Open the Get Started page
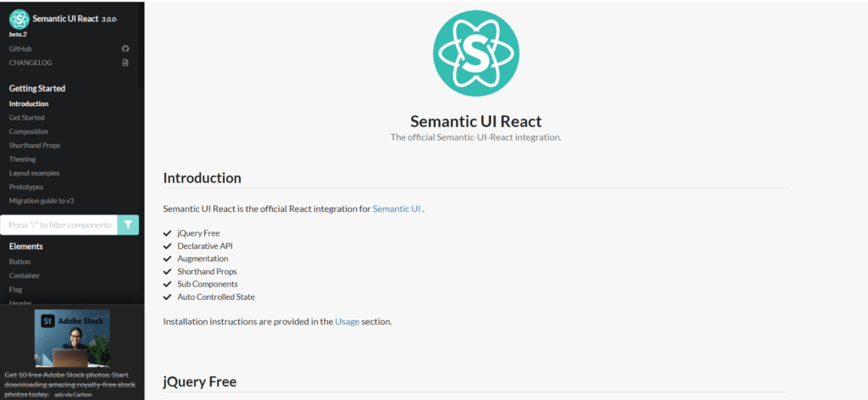The height and width of the screenshot is (400, 868). (27, 118)
